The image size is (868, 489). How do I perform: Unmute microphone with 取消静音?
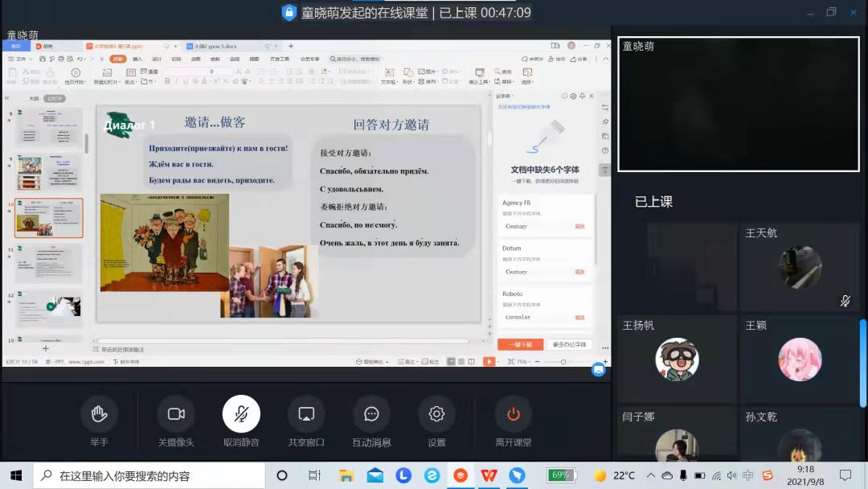(x=241, y=415)
